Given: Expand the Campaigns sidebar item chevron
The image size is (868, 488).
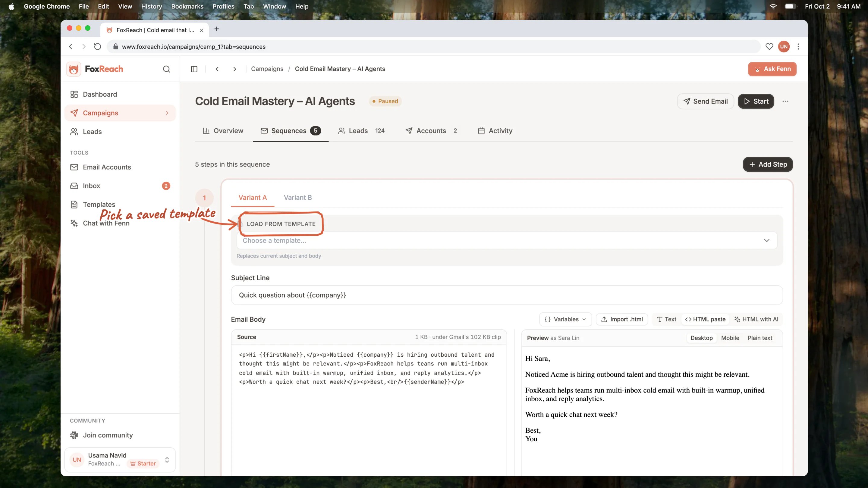Looking at the screenshot, I should pos(167,113).
